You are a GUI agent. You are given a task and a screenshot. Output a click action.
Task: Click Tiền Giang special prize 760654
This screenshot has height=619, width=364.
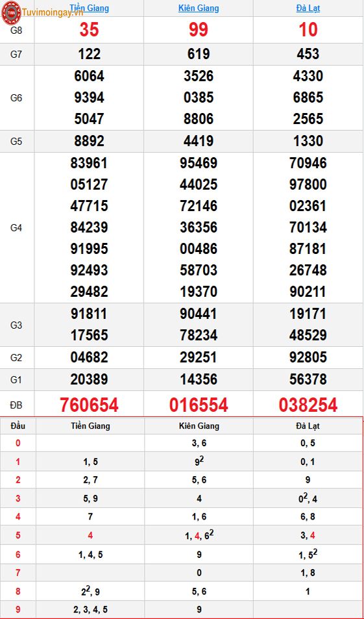point(89,405)
